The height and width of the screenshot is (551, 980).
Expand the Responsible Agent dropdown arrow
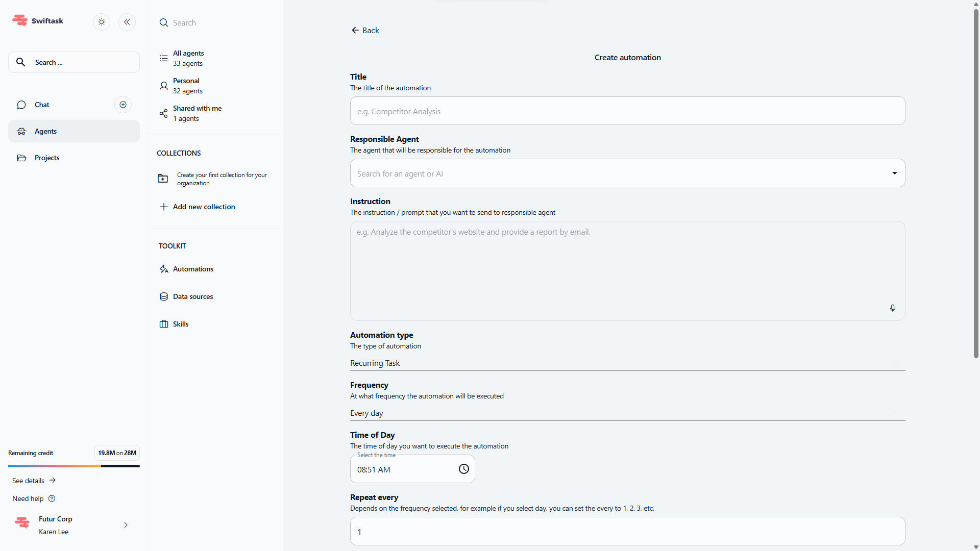click(x=894, y=173)
